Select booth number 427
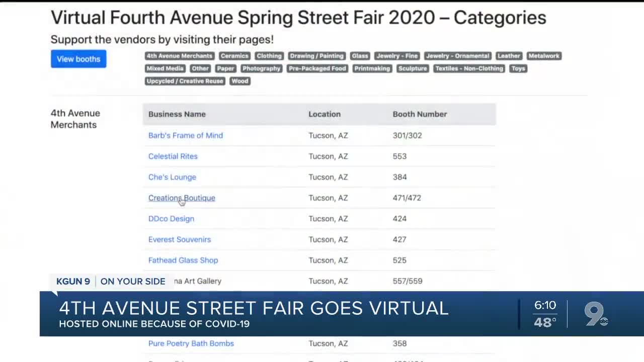Image resolution: width=644 pixels, height=362 pixels. tap(399, 239)
